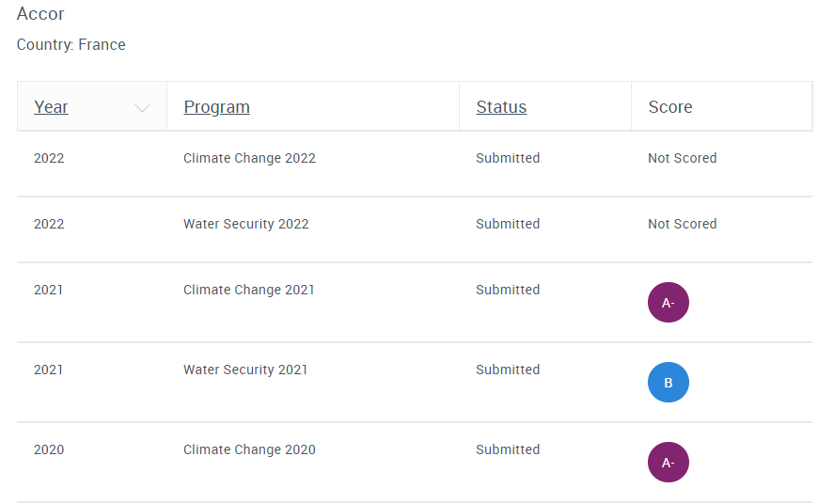
Task: Click Submitted status for Climate Change 2020
Action: 508,449
